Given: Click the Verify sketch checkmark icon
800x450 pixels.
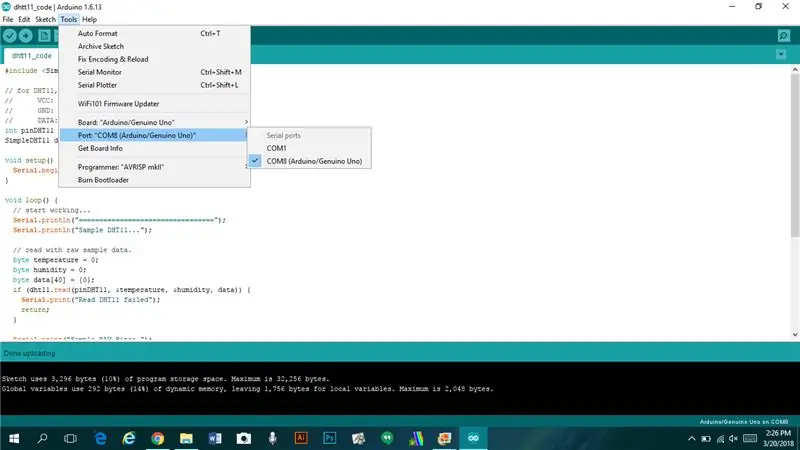Looking at the screenshot, I should pos(10,36).
